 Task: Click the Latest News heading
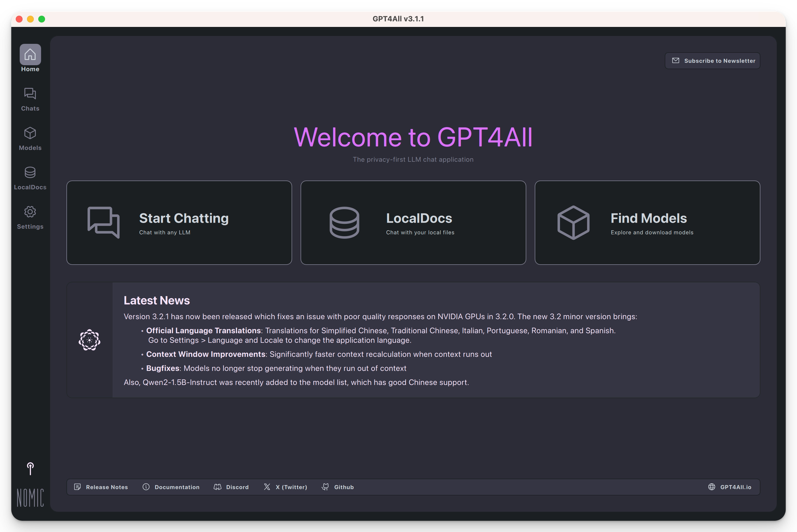(157, 300)
